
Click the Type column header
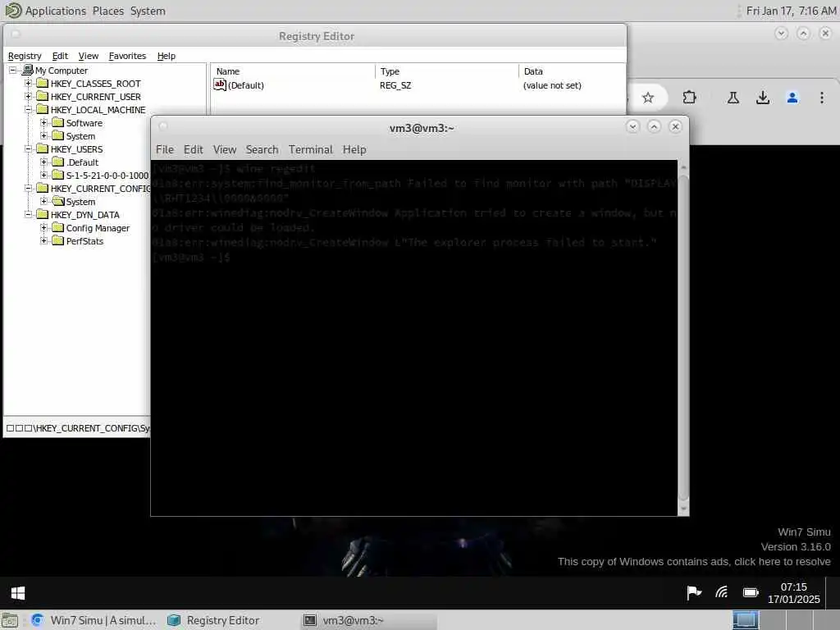447,71
